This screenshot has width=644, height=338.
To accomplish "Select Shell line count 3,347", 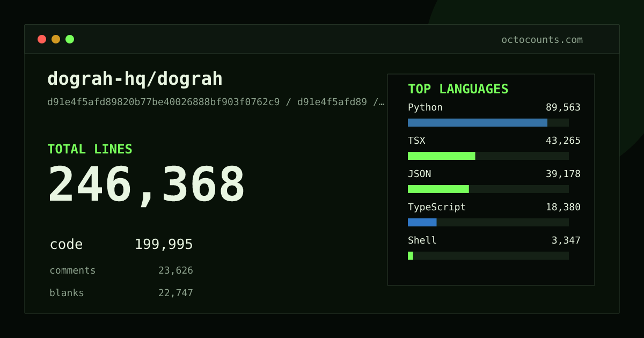I will pyautogui.click(x=566, y=240).
